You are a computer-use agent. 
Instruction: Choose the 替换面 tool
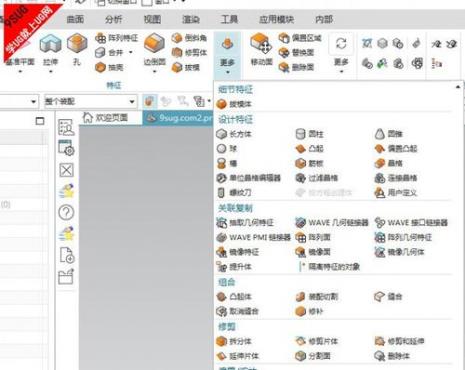pos(296,53)
